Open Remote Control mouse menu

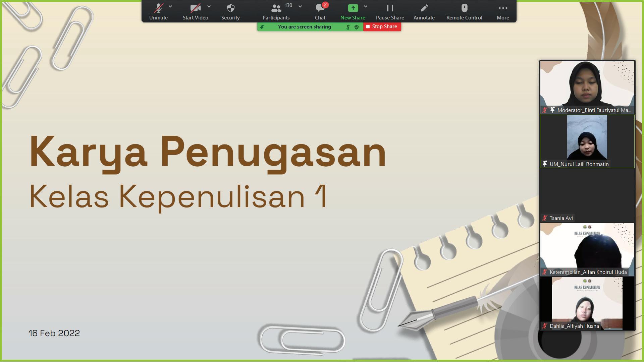464,12
